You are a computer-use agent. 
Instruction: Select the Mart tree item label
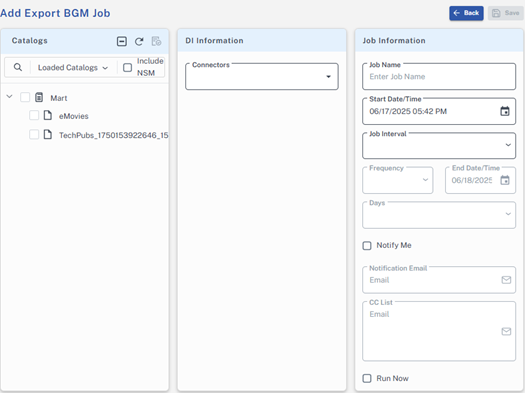coord(59,98)
